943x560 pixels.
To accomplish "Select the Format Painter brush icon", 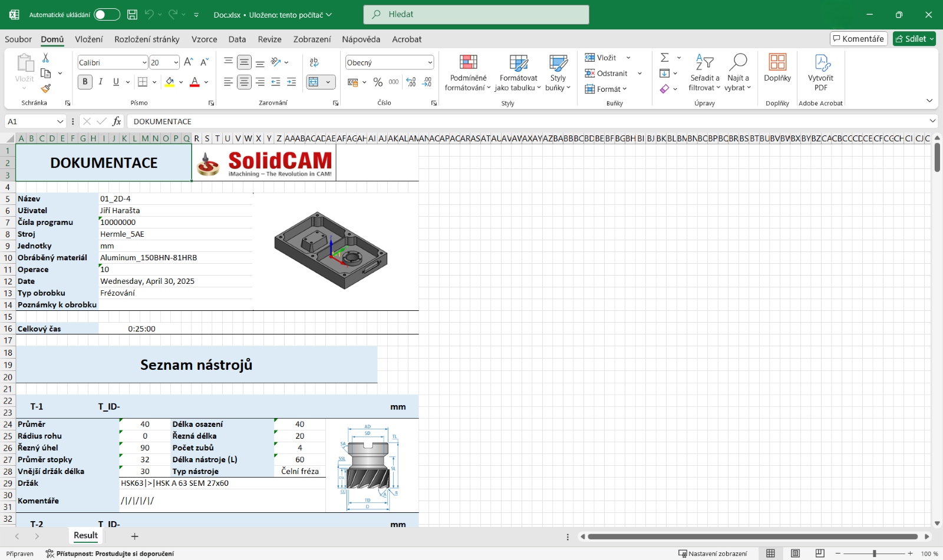I will pyautogui.click(x=45, y=88).
